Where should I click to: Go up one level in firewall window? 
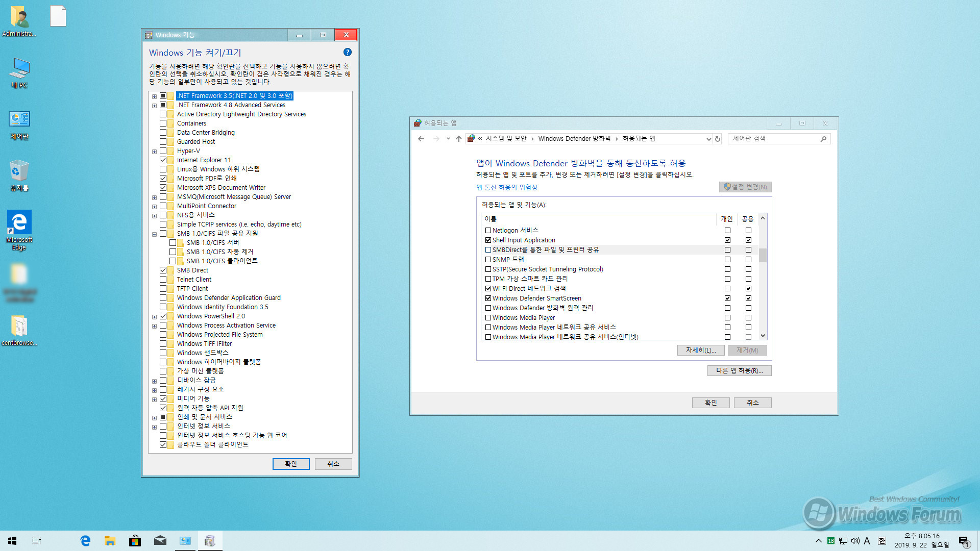pyautogui.click(x=458, y=139)
